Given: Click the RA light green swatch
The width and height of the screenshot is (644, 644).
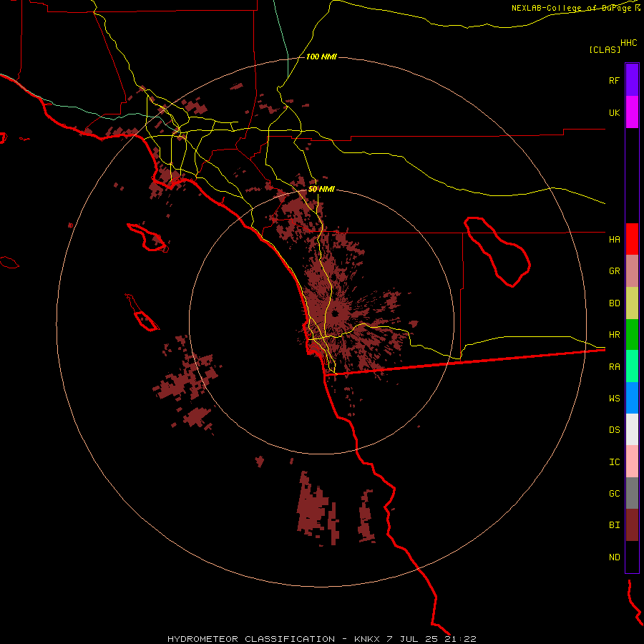Looking at the screenshot, I should (x=632, y=366).
